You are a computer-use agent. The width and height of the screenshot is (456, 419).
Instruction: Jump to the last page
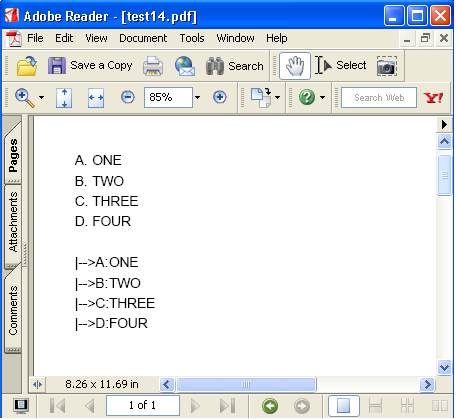tap(228, 406)
